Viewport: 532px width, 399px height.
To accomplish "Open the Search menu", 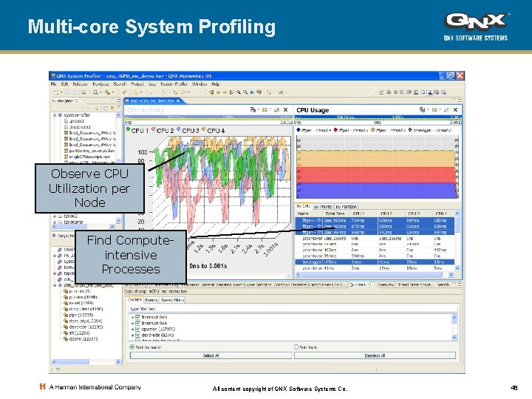I will point(120,83).
